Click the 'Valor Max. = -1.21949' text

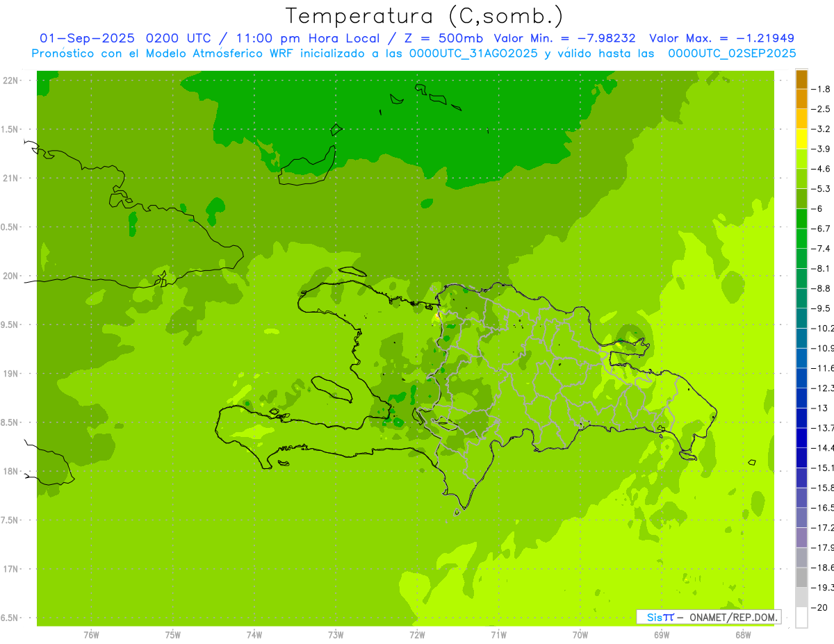pos(721,38)
